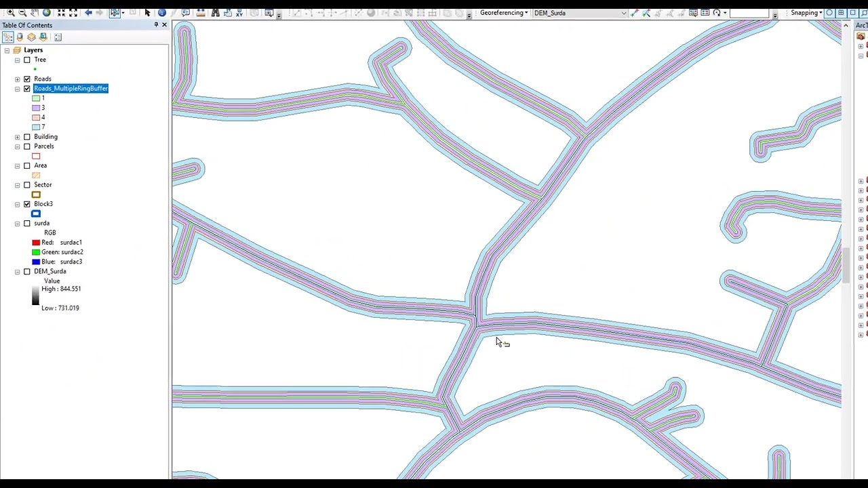The height and width of the screenshot is (488, 868).
Task: Click the Red: surdac1 band swatch
Action: pos(36,243)
